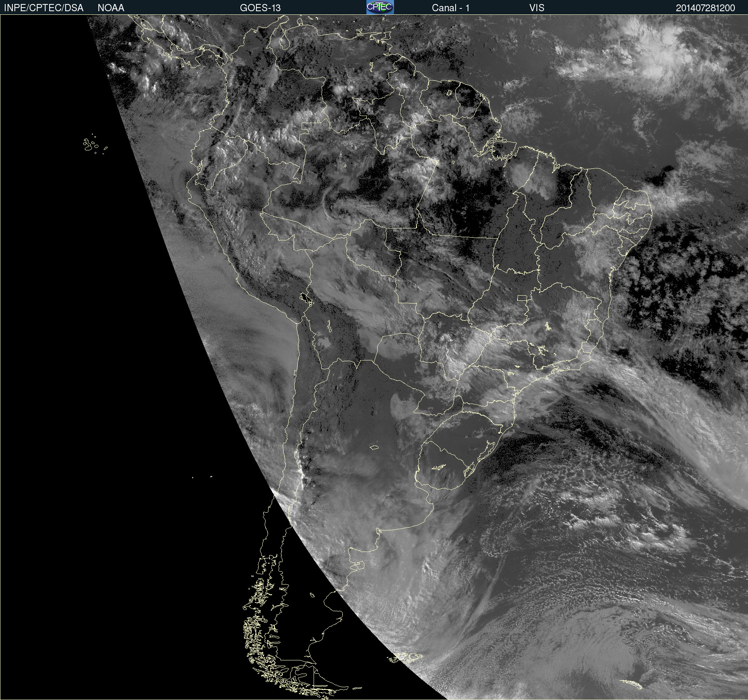Click the VIS label in the header
The image size is (748, 700).
tap(537, 8)
